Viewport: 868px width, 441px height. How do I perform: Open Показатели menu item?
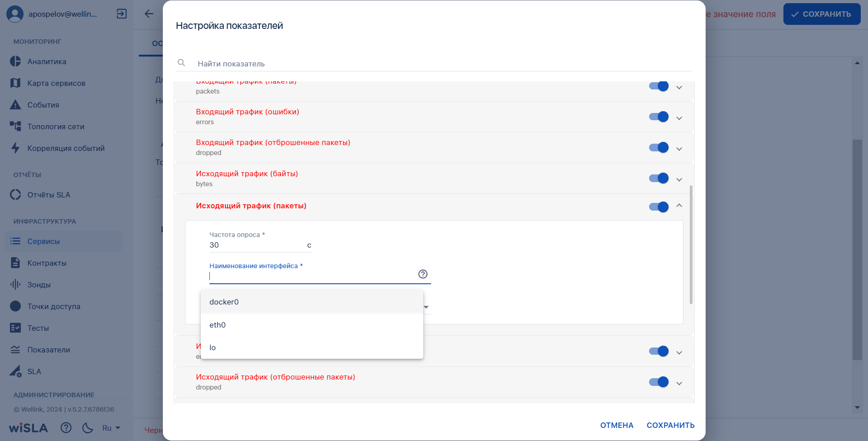point(63,350)
